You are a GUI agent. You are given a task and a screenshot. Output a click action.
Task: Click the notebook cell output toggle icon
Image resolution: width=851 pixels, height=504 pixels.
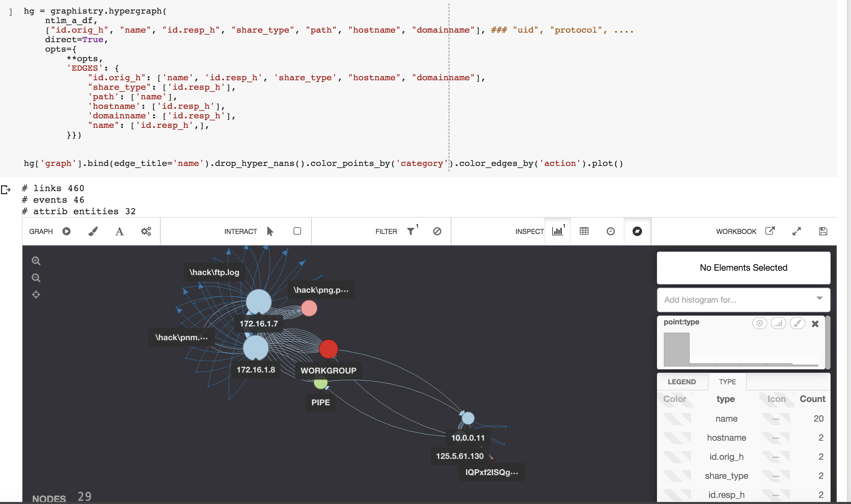[x=6, y=189]
